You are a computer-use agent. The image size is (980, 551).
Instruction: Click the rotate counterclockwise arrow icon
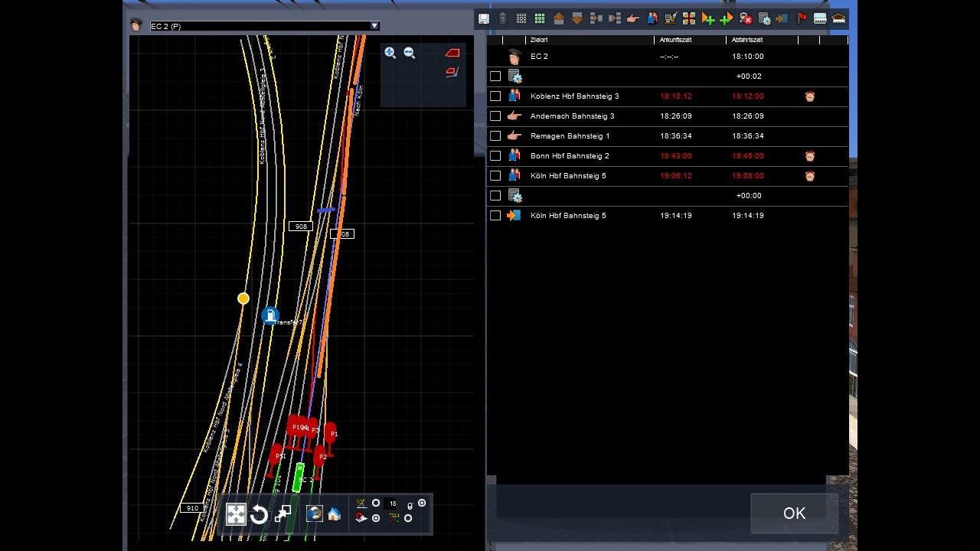(259, 514)
